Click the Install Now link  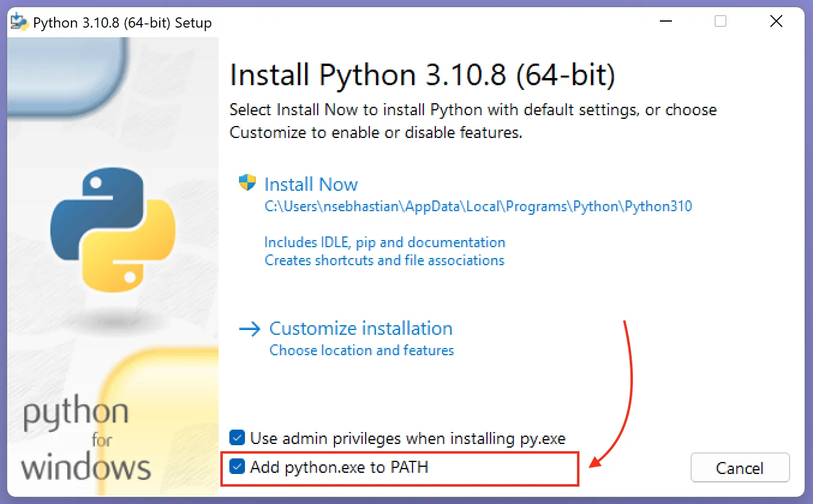[x=311, y=184]
